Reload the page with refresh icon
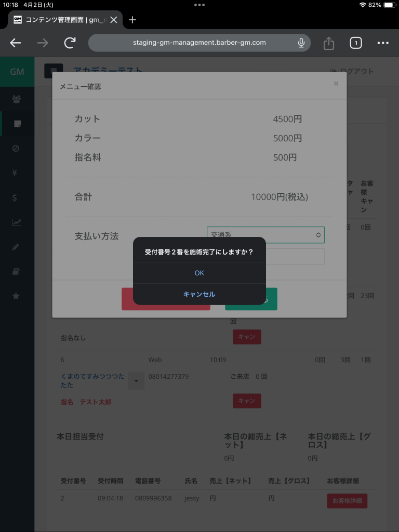 point(70,43)
